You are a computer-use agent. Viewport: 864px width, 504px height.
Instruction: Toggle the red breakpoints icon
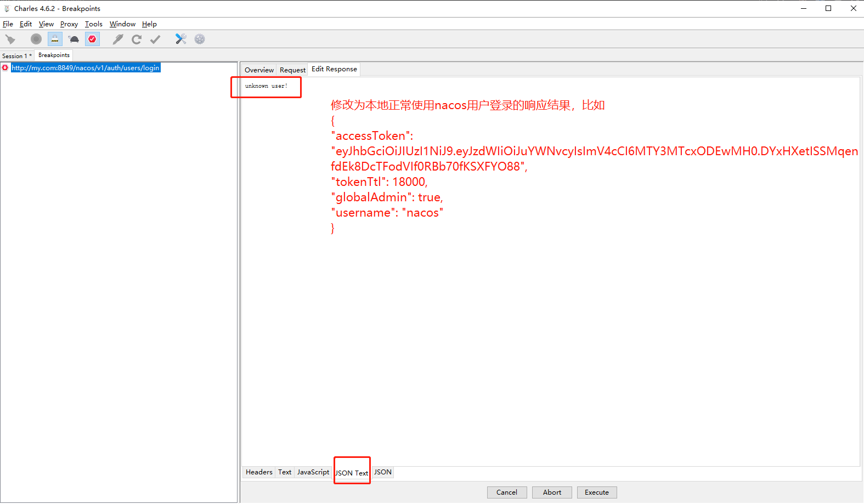coord(92,39)
